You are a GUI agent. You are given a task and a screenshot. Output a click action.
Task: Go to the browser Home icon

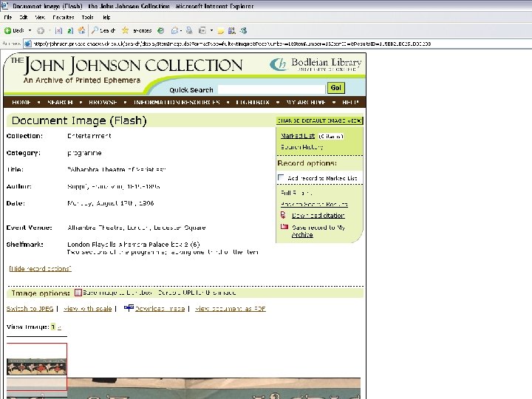[81, 30]
